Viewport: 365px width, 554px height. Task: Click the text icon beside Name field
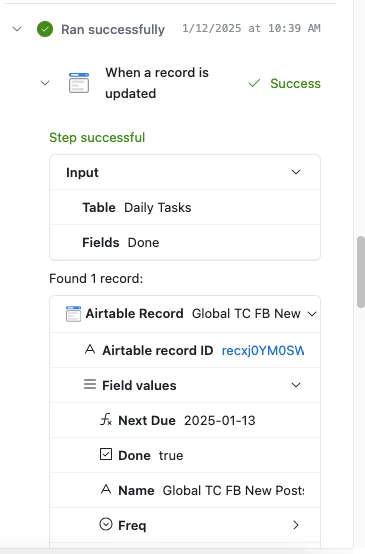pyautogui.click(x=106, y=489)
